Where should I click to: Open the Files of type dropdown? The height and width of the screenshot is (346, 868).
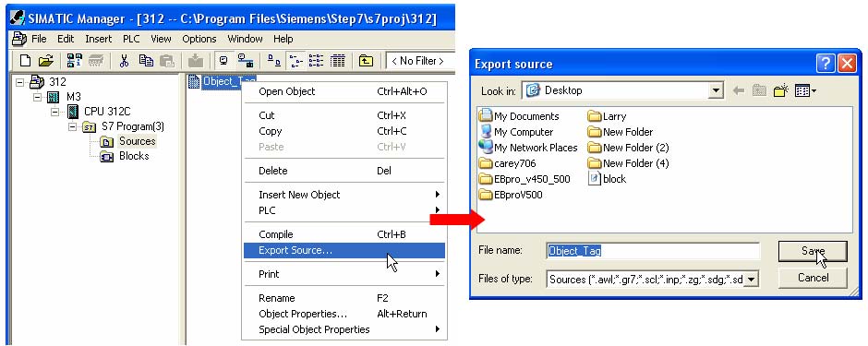click(x=751, y=280)
